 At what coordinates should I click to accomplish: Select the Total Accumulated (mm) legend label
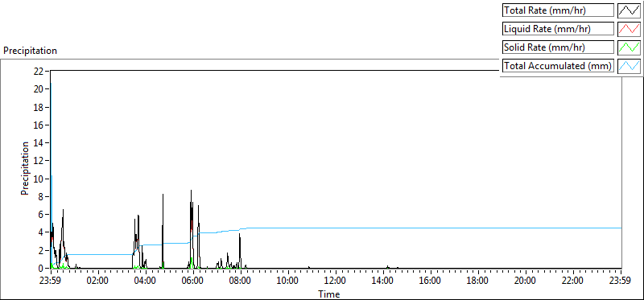click(558, 66)
